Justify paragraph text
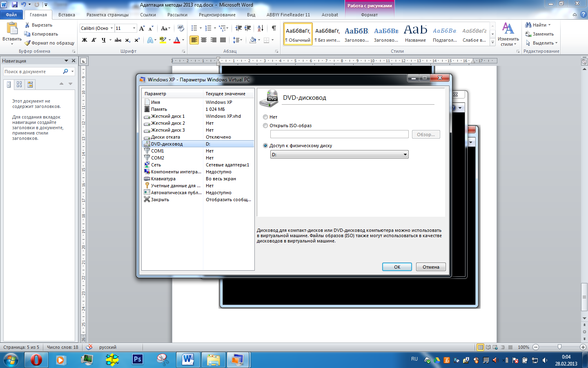 (x=223, y=40)
